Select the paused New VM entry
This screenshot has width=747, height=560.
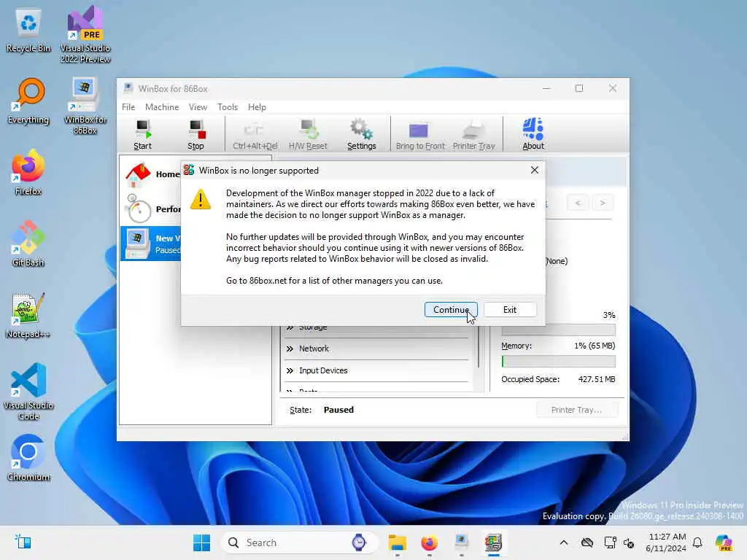[x=152, y=244]
